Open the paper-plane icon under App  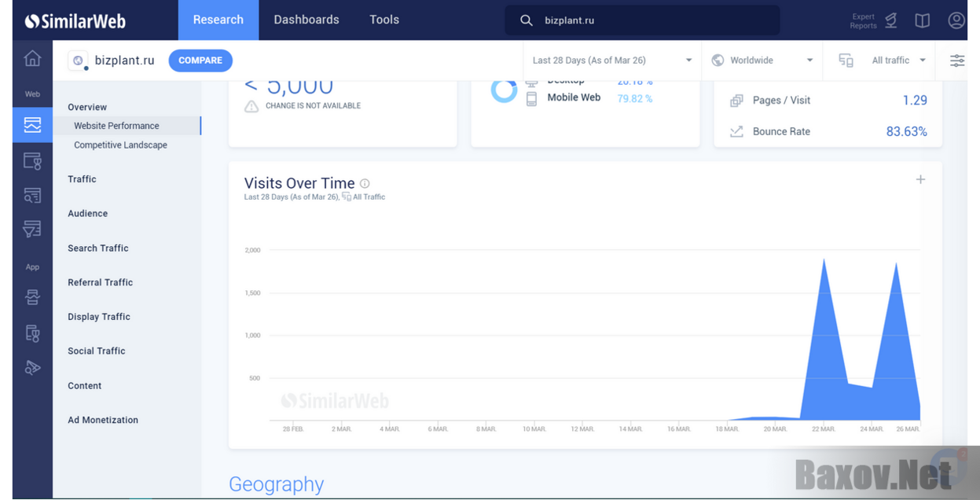pyautogui.click(x=32, y=367)
